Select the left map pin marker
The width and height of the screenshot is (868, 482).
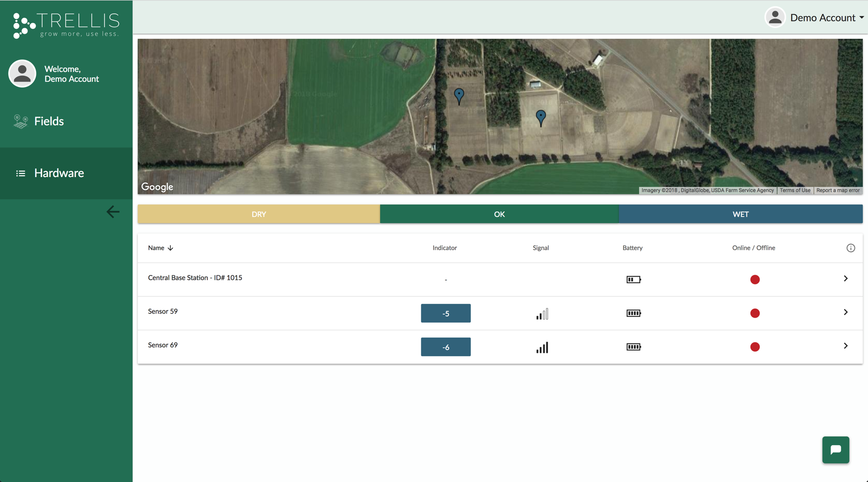[x=459, y=96]
